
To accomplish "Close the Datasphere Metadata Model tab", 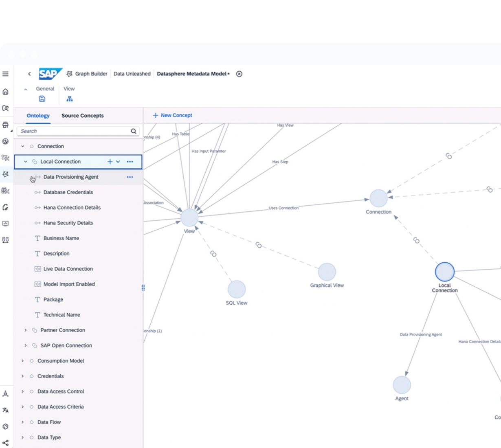I will pos(240,74).
